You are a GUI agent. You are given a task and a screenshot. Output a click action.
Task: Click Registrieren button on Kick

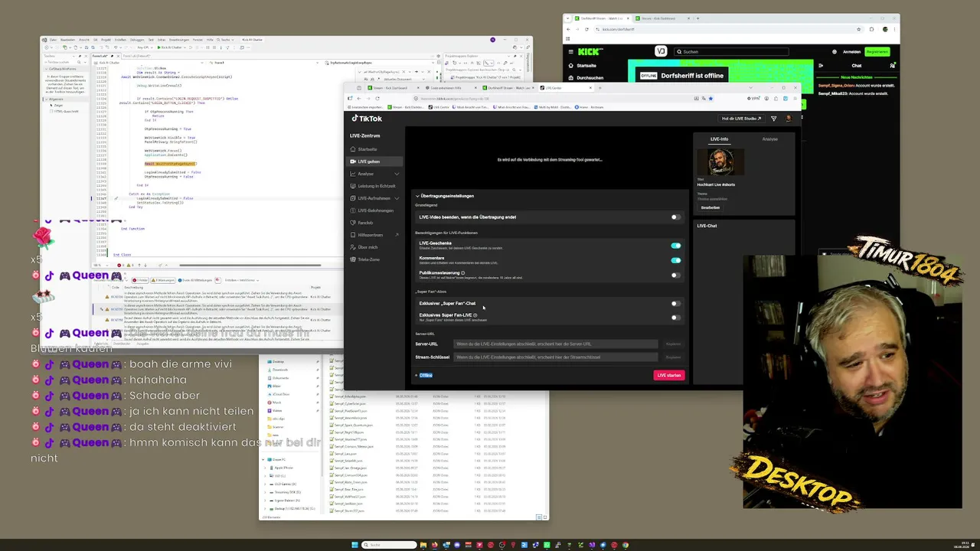tap(877, 52)
